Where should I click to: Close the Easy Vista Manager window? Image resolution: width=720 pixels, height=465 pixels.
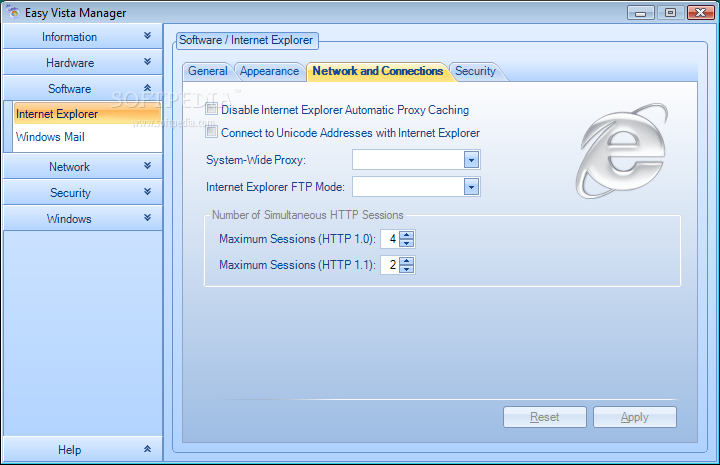pos(701,12)
